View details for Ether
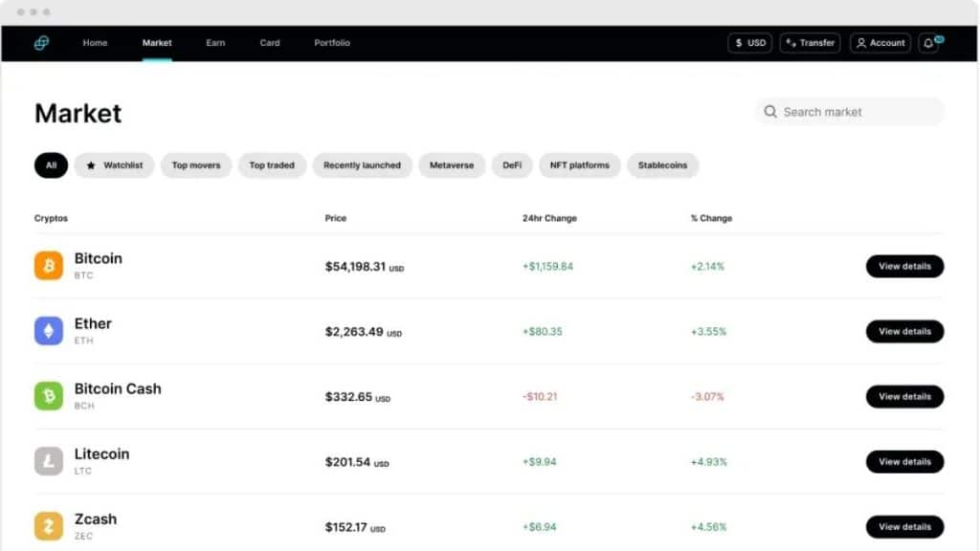This screenshot has width=980, height=551. [904, 331]
